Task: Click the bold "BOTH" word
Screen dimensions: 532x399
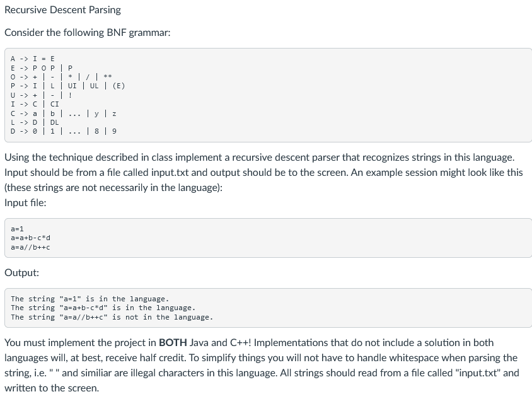Action: (173, 343)
